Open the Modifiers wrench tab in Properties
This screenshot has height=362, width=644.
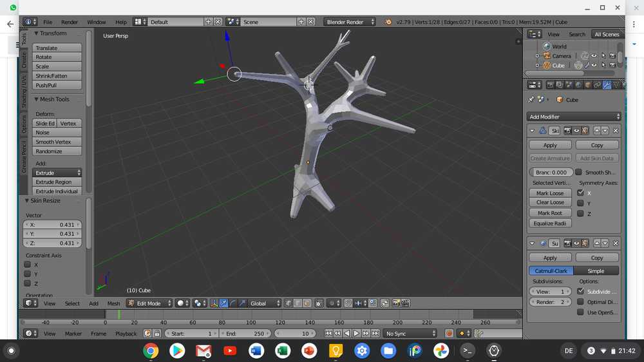607,84
